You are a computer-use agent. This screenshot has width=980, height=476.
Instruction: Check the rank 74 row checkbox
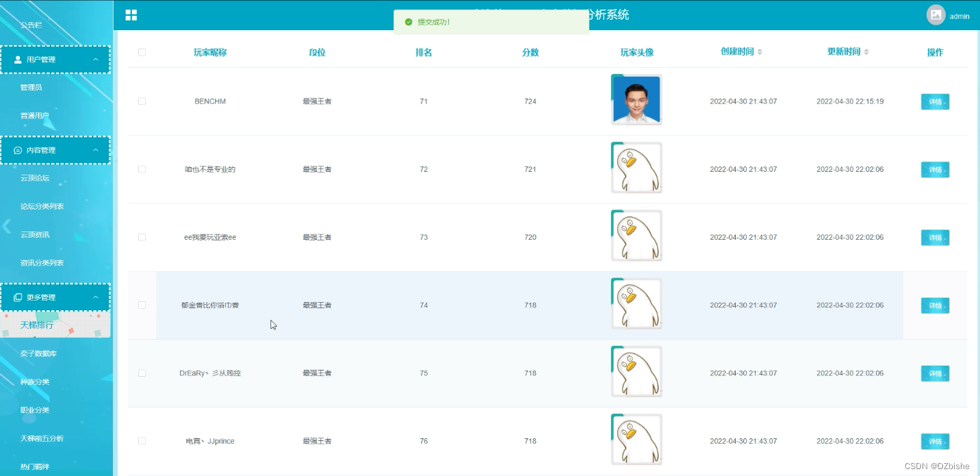(142, 305)
